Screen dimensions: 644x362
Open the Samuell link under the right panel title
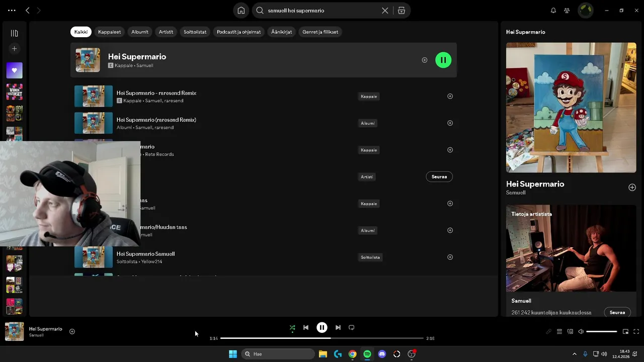coord(516,193)
